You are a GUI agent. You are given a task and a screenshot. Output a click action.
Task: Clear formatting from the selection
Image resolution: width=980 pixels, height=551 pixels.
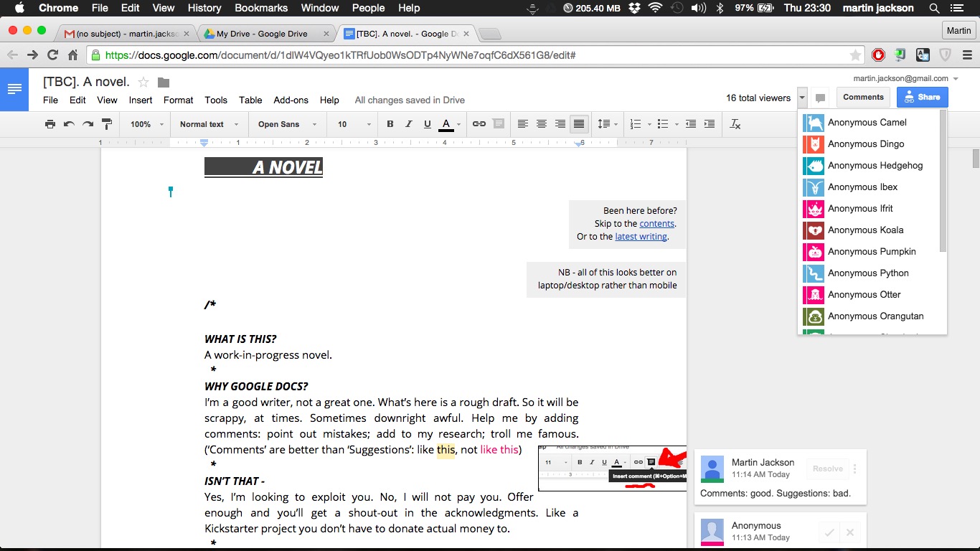[x=735, y=124]
